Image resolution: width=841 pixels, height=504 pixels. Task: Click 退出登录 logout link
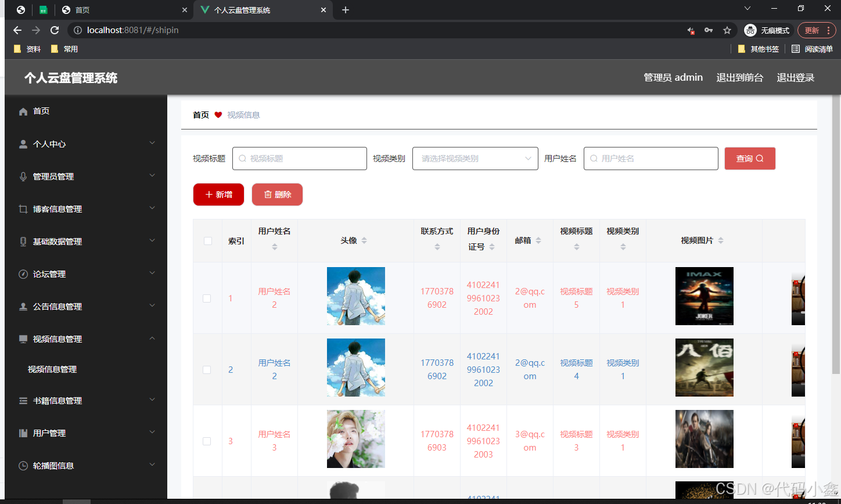pos(796,78)
